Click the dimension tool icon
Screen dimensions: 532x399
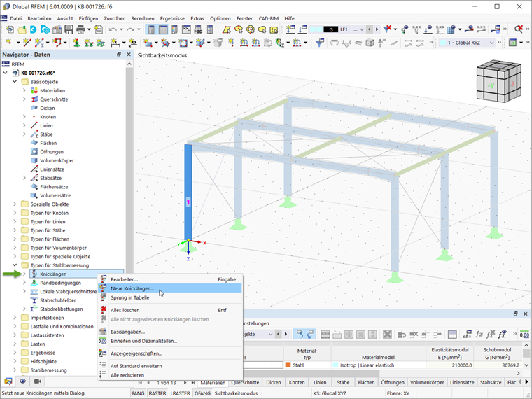tap(115, 43)
